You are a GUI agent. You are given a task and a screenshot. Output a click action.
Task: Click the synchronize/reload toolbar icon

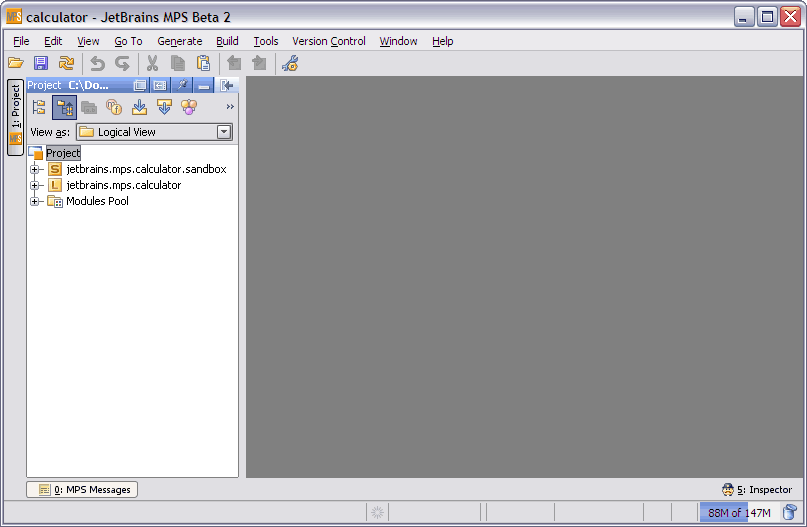[66, 63]
